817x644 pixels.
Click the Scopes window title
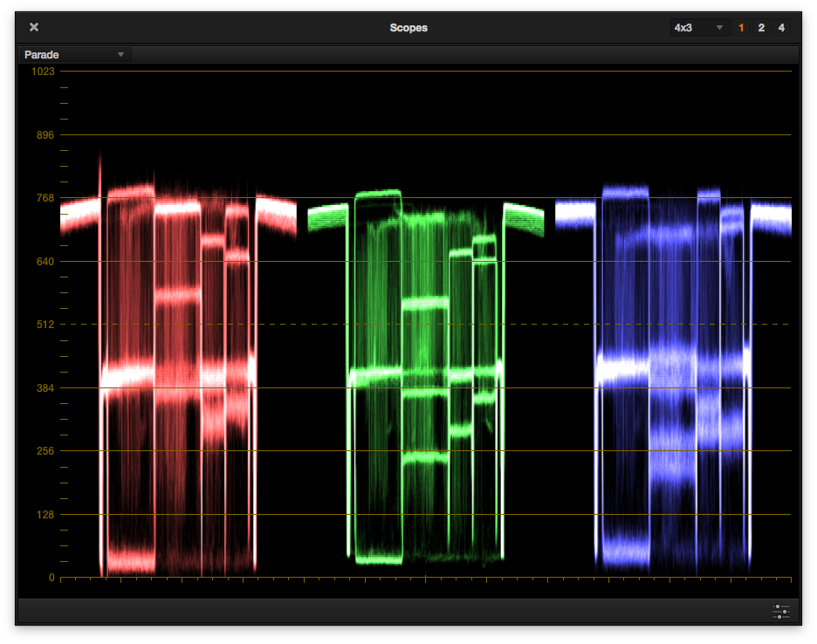pos(408,28)
